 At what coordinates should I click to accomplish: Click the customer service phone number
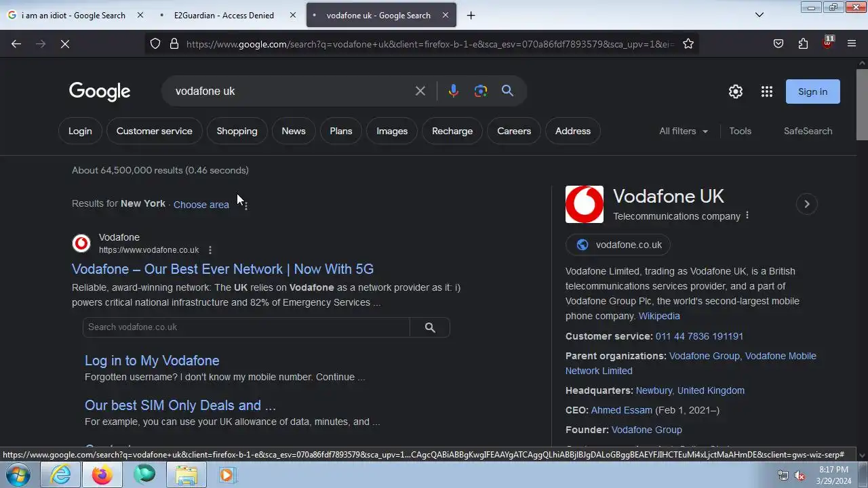point(699,336)
